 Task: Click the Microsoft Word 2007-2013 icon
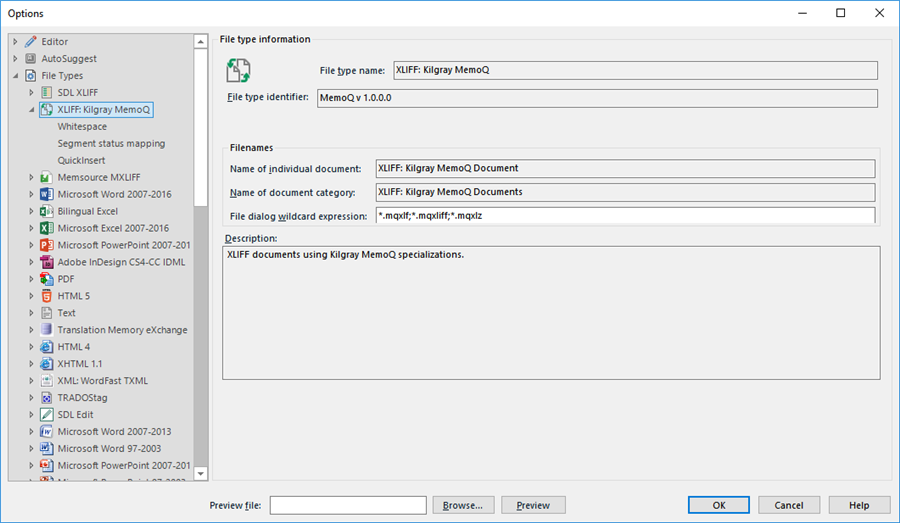point(46,431)
